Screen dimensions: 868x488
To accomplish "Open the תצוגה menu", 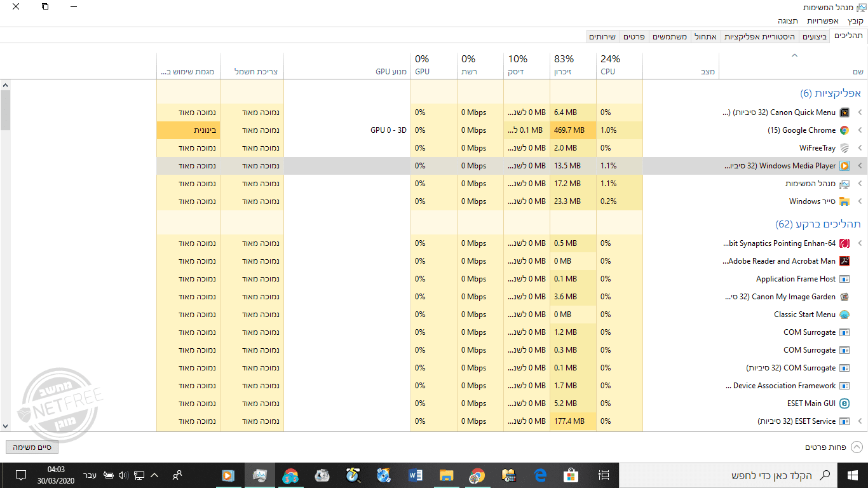I will (788, 21).
